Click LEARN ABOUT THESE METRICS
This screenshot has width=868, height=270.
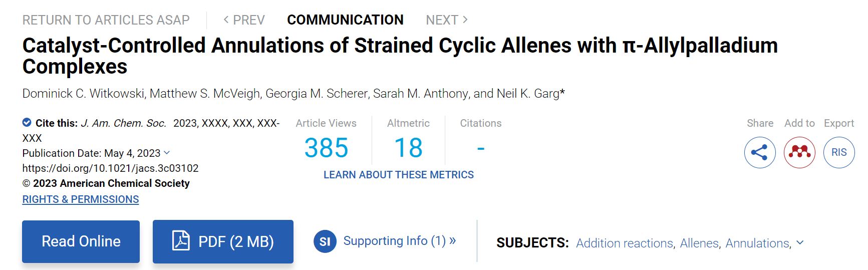399,175
